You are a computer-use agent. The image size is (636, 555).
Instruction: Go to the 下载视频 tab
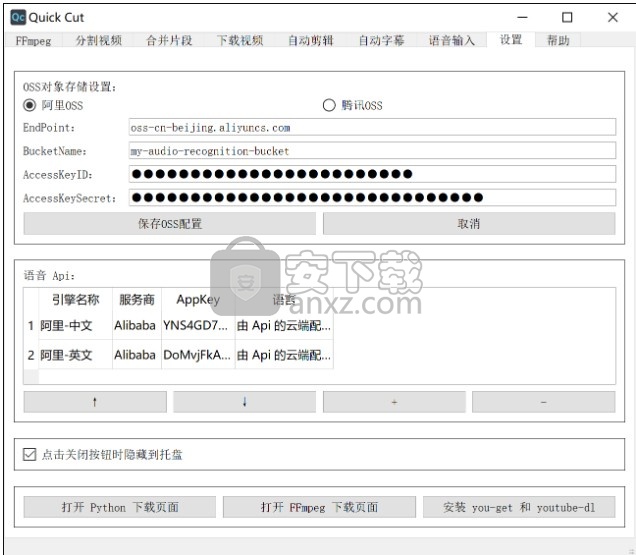tap(240, 41)
